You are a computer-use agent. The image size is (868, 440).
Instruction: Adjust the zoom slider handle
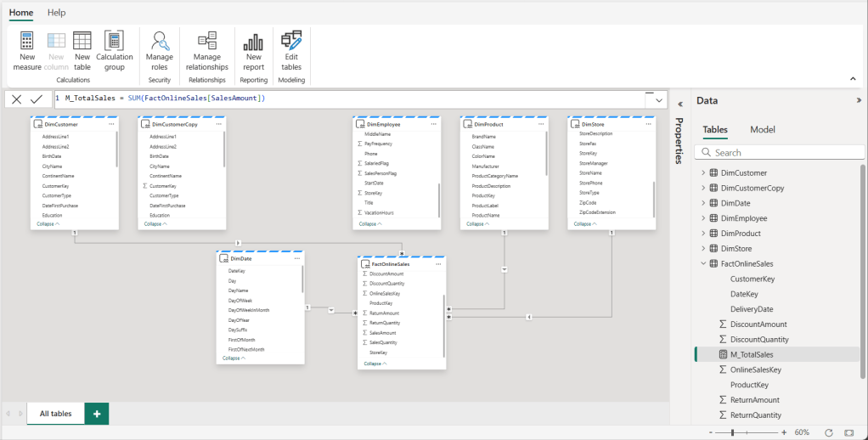pyautogui.click(x=745, y=432)
